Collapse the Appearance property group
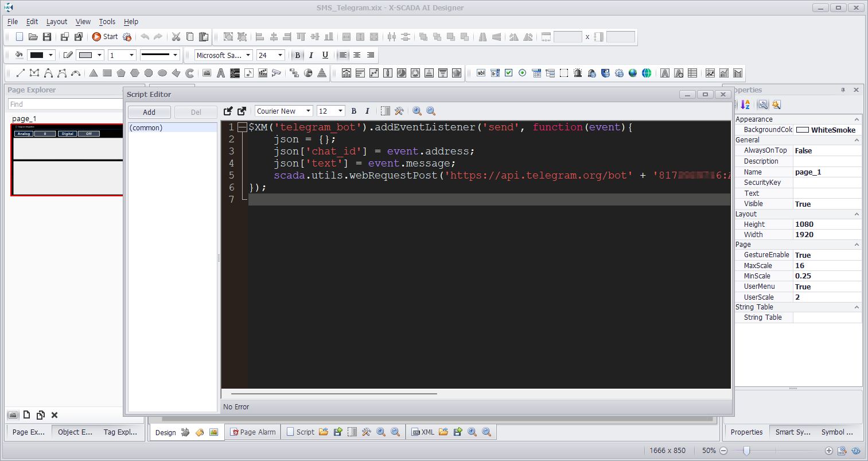 point(857,119)
